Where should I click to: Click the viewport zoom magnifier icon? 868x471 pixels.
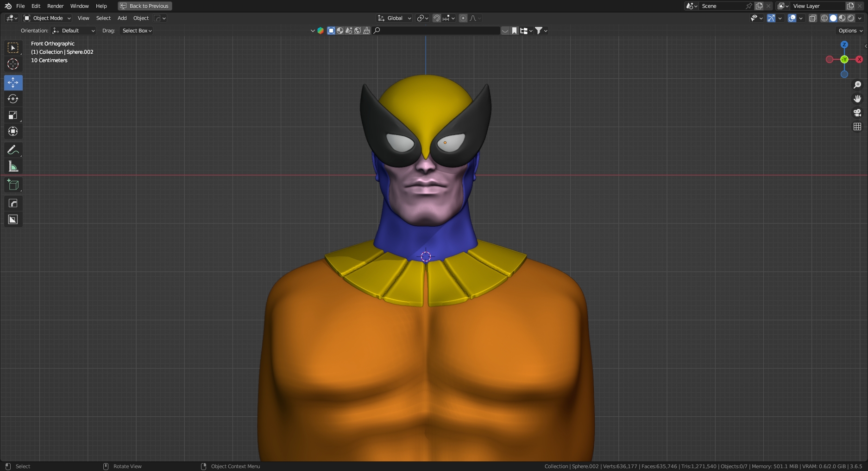point(857,85)
